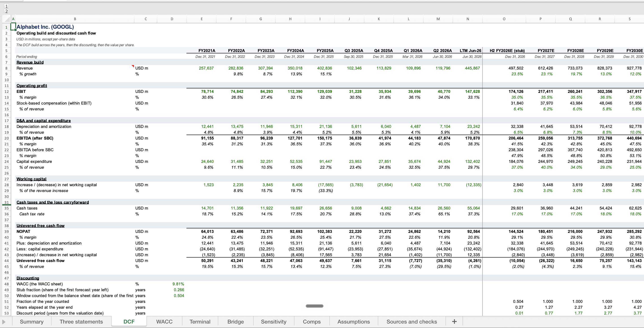Click FY2029E capex % of revenue 29.0%
The image size is (644, 328).
coord(606,167)
